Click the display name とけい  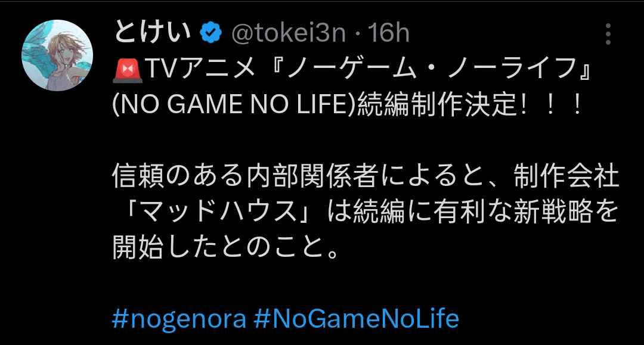[152, 33]
